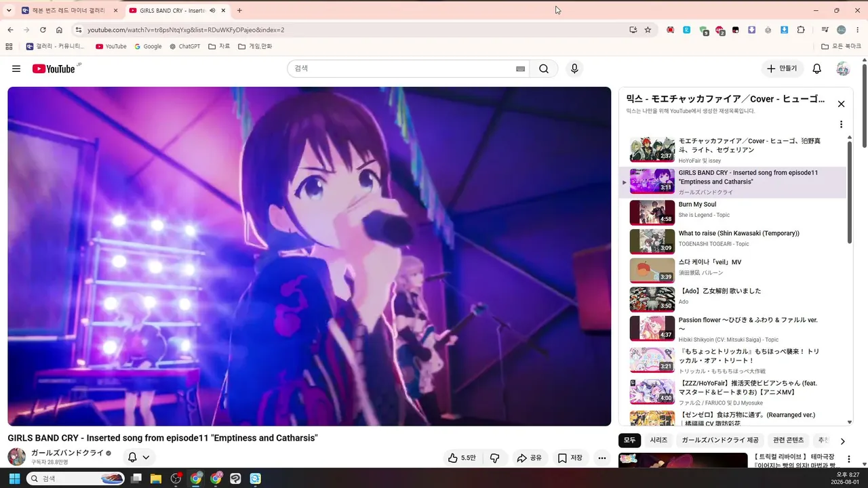Select ZZZ/HoYoFair 推活天使ビビアンちゃん playlist entry

tap(732, 391)
